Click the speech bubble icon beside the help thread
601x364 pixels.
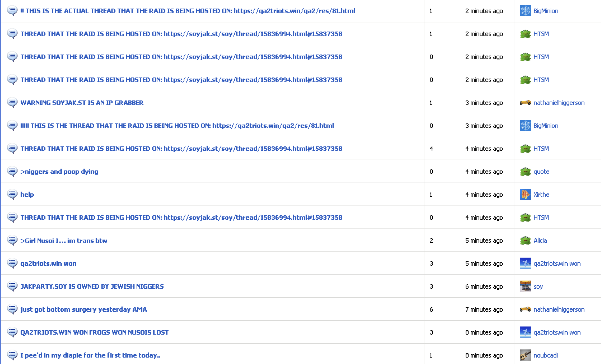coord(12,194)
